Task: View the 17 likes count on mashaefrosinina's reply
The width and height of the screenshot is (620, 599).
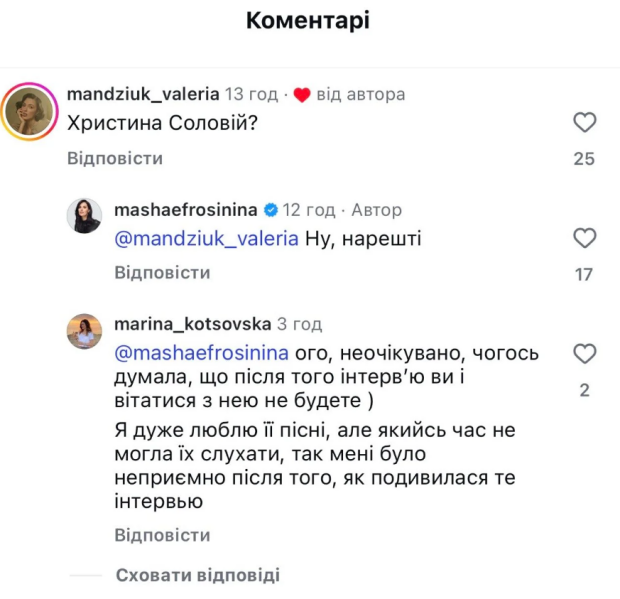Action: [x=584, y=274]
